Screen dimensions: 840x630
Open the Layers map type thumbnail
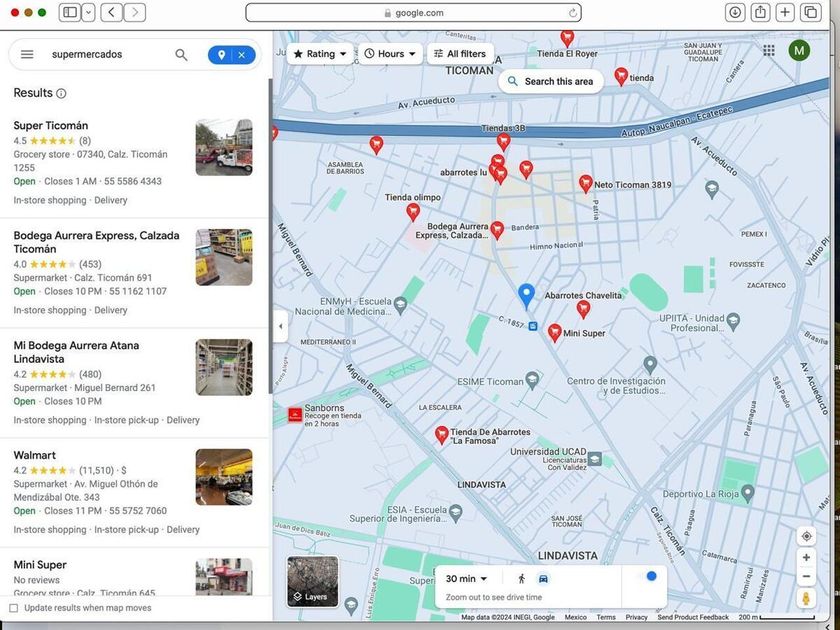click(312, 581)
